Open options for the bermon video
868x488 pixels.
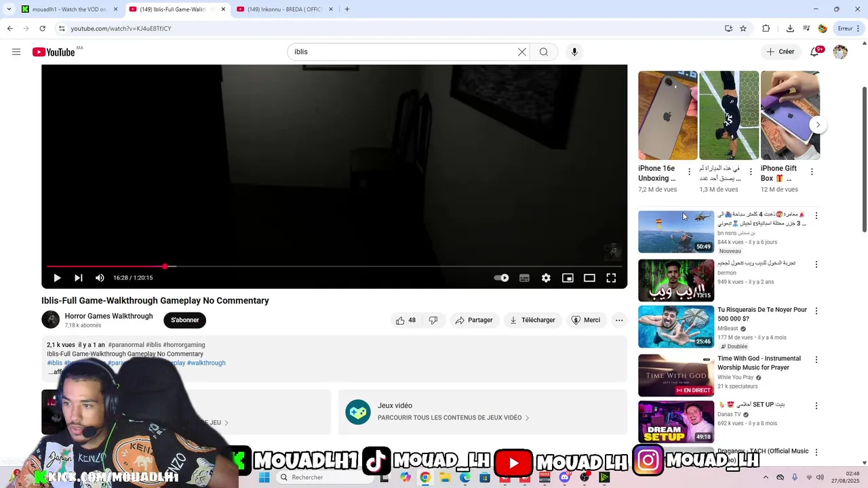point(816,264)
